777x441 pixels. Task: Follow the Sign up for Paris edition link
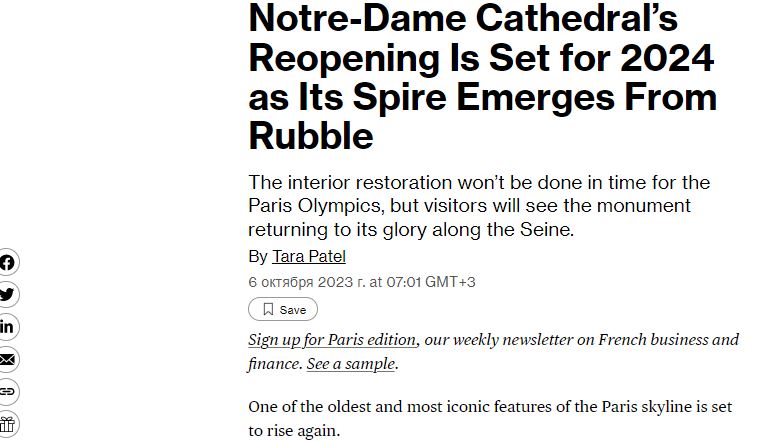pyautogui.click(x=332, y=339)
